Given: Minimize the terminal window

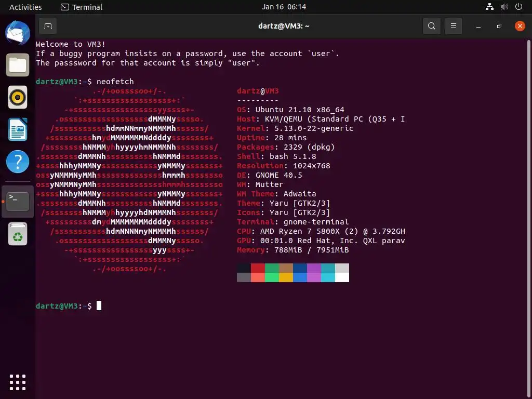Looking at the screenshot, I should click(x=478, y=26).
